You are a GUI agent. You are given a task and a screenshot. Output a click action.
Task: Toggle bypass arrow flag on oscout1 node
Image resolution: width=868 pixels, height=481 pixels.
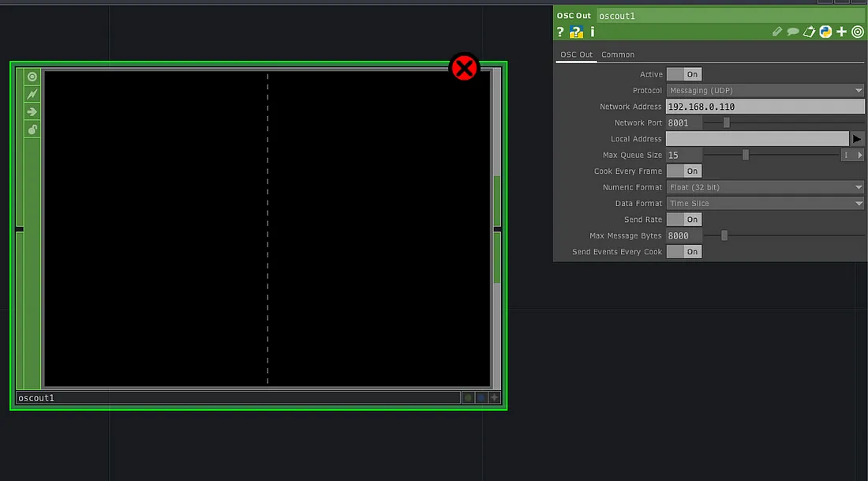(x=32, y=112)
